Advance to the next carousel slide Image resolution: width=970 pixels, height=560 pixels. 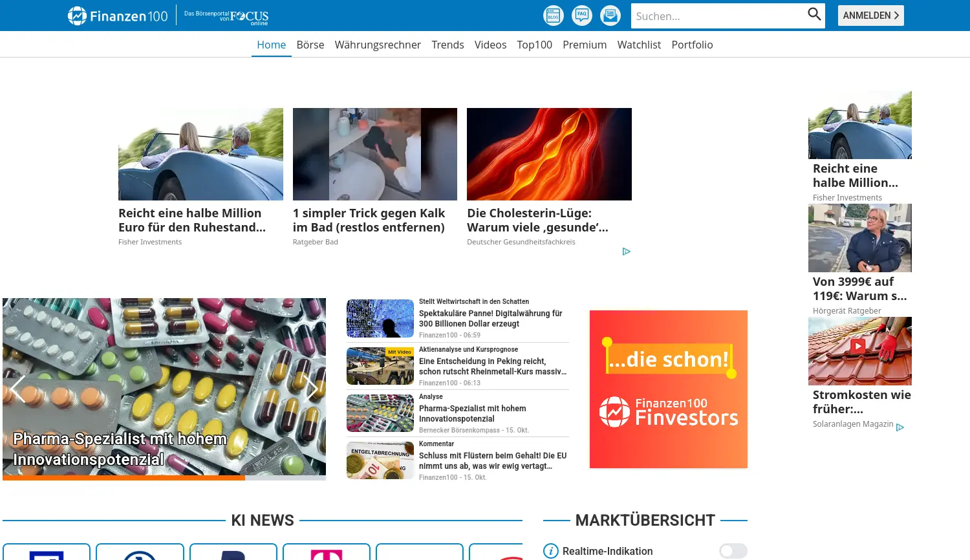pos(312,389)
